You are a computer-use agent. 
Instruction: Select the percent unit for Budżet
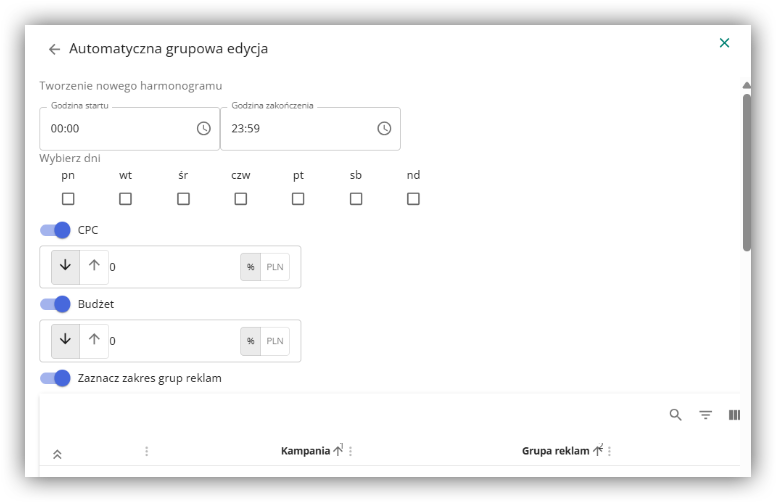tap(250, 341)
